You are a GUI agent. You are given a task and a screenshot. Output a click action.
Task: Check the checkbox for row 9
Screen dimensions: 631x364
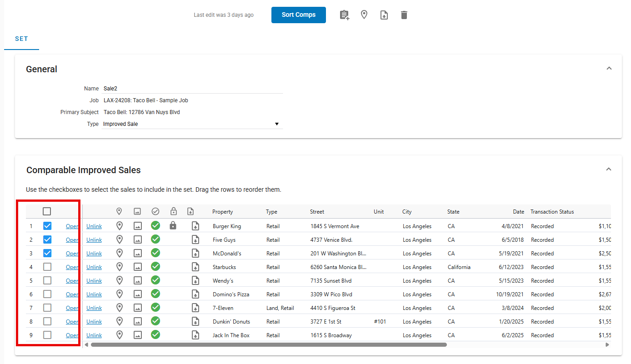[x=47, y=335]
